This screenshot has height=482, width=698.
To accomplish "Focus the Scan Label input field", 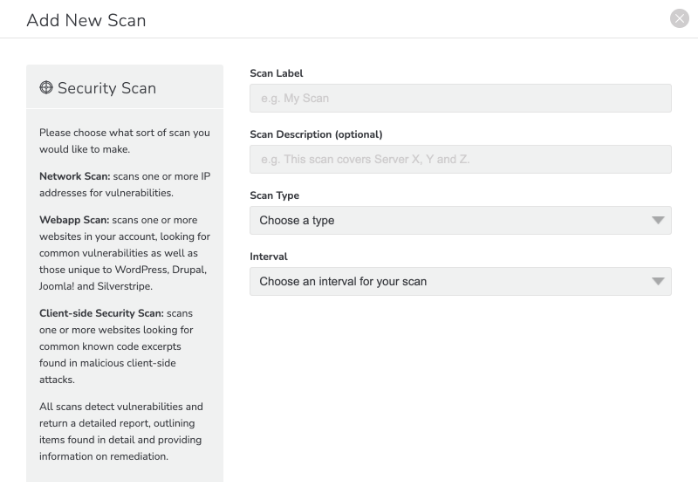I will pyautogui.click(x=460, y=98).
